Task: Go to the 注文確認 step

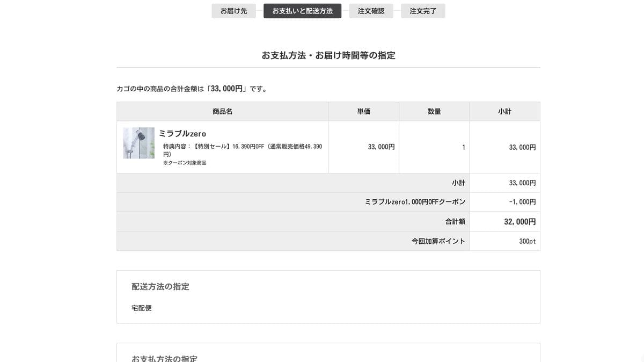Action: click(371, 11)
